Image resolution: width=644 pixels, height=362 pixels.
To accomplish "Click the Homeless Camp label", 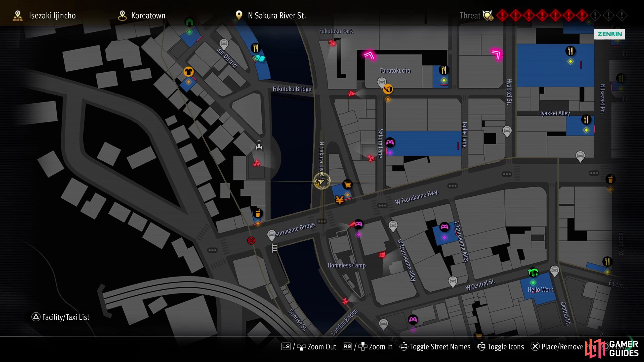I will [x=347, y=265].
